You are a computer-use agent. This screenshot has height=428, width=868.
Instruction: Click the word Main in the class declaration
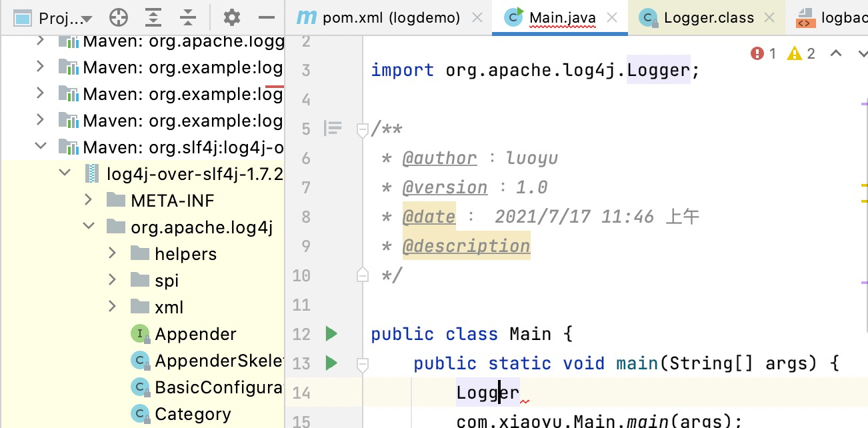click(x=531, y=334)
